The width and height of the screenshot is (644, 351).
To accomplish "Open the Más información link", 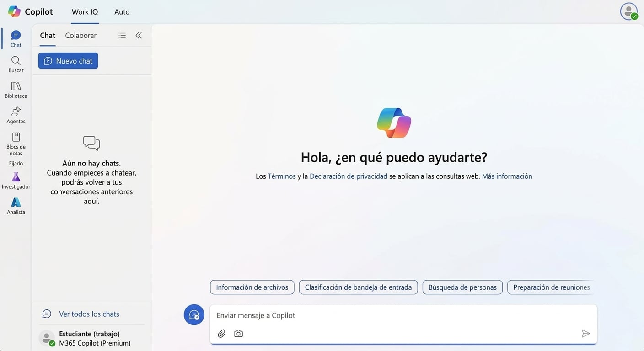I will pyautogui.click(x=507, y=176).
